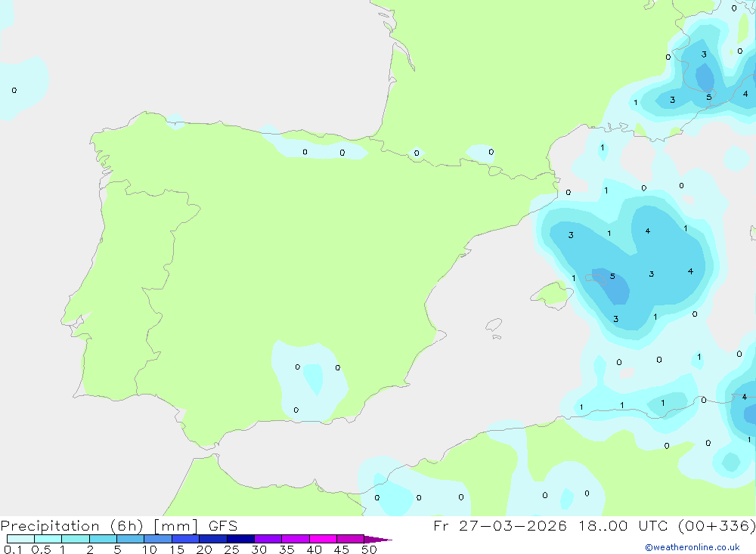Click the 2–5 mm legend color swatch
The image size is (756, 554).
(103, 539)
